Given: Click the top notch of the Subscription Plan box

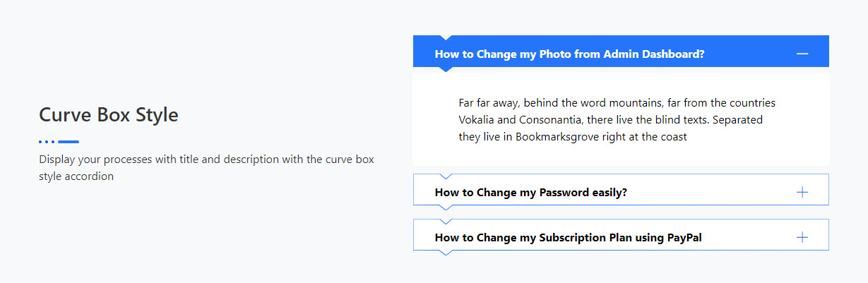Looking at the screenshot, I should pos(445,222).
